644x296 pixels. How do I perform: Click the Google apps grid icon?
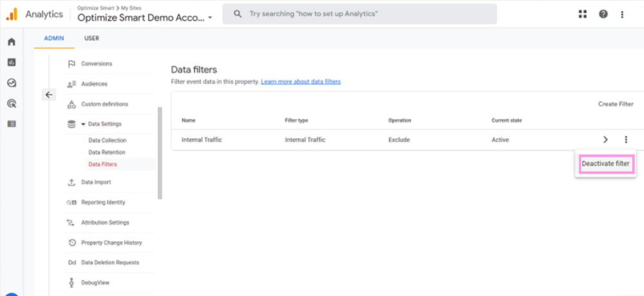[x=583, y=14]
